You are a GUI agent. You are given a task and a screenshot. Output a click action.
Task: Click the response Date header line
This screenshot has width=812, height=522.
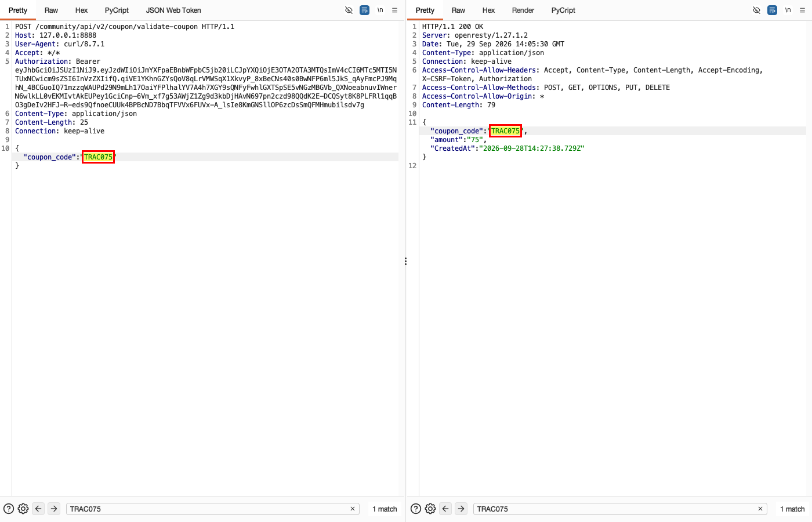point(493,44)
